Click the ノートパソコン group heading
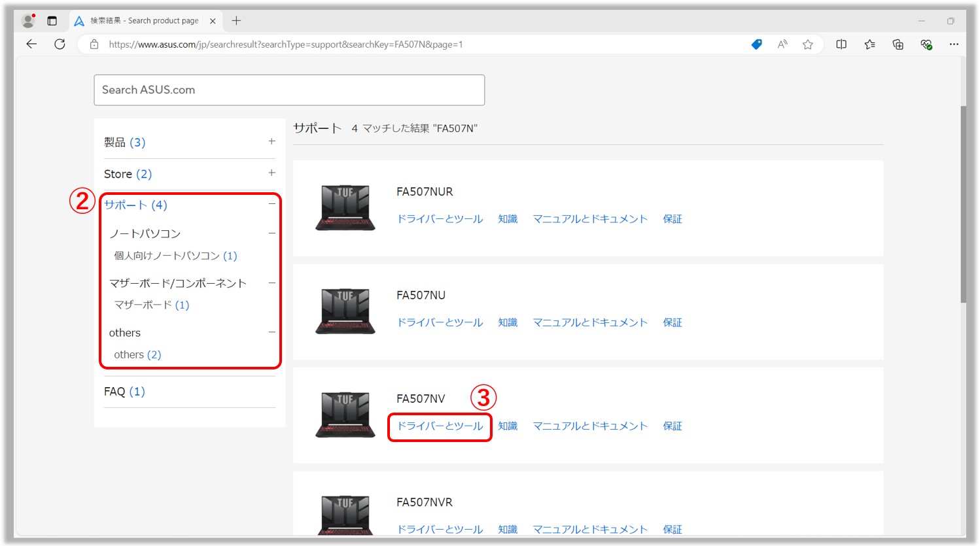980x546 pixels. 145,233
